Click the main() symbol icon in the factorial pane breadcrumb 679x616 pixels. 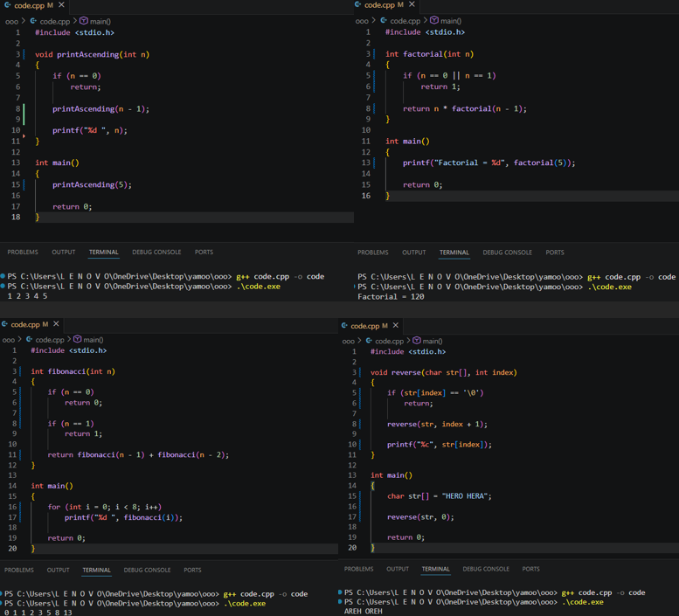coord(434,20)
